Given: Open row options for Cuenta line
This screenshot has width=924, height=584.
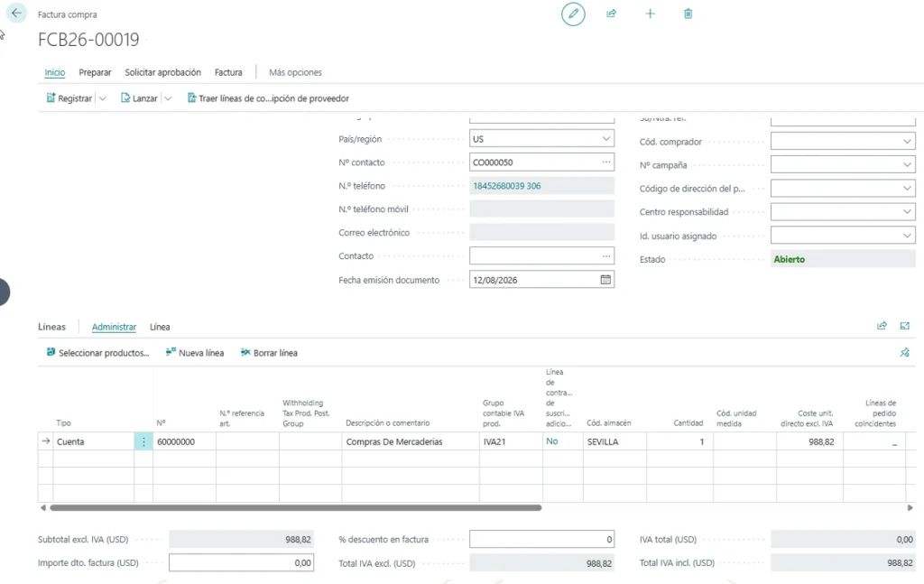Looking at the screenshot, I should point(143,441).
